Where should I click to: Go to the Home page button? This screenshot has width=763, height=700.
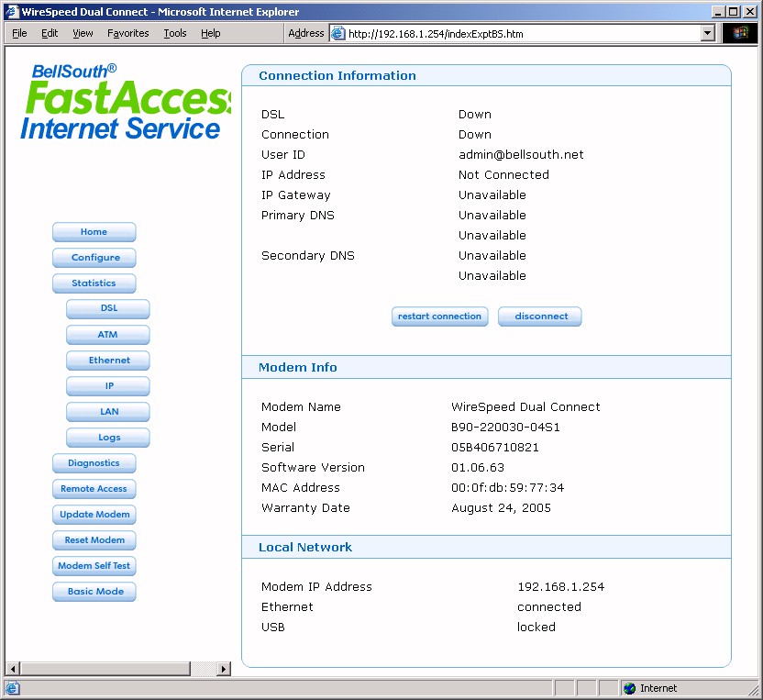pos(94,232)
